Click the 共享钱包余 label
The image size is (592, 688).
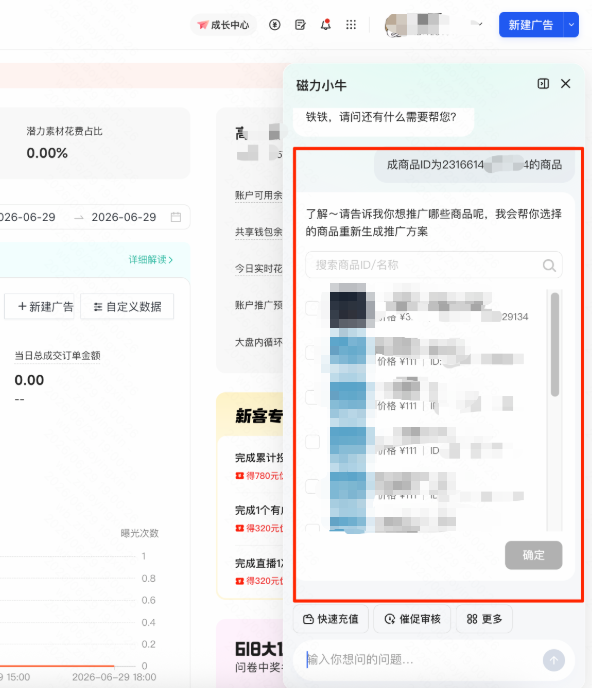(x=258, y=232)
